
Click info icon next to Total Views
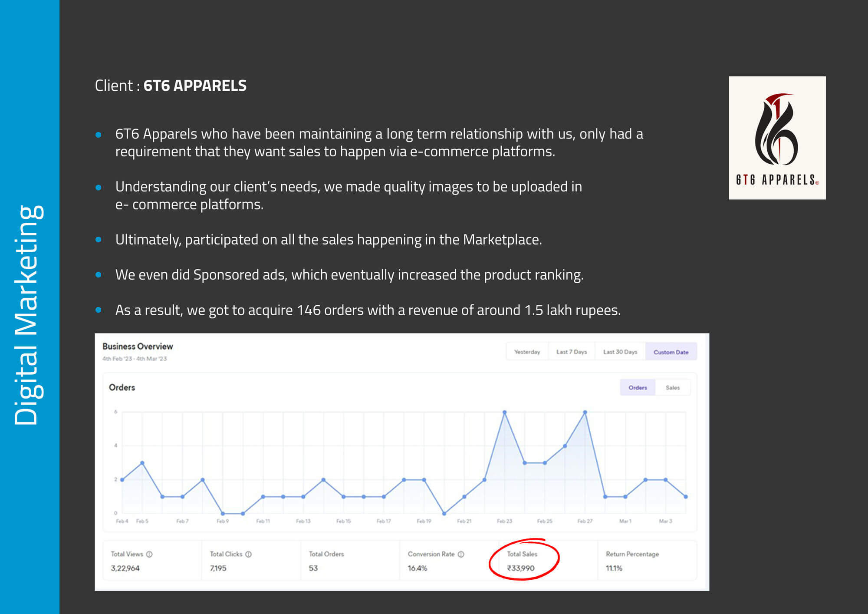tap(149, 554)
